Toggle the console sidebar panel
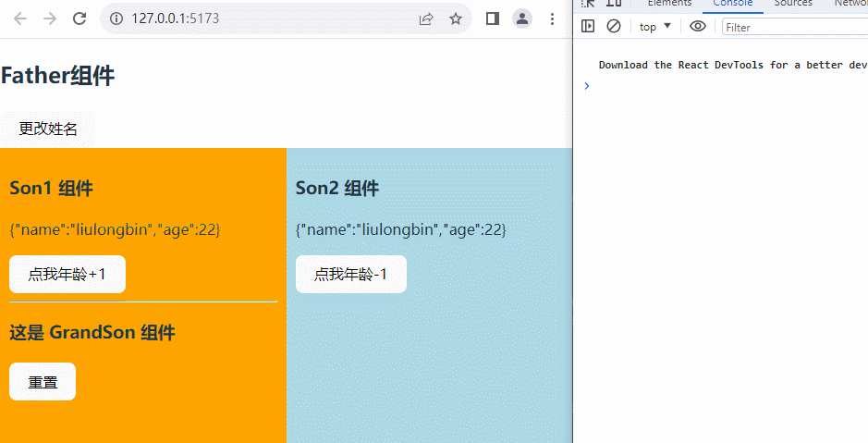The width and height of the screenshot is (868, 443). 588,27
